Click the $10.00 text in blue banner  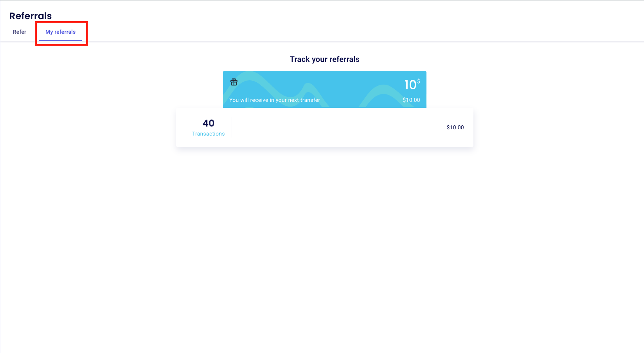411,100
